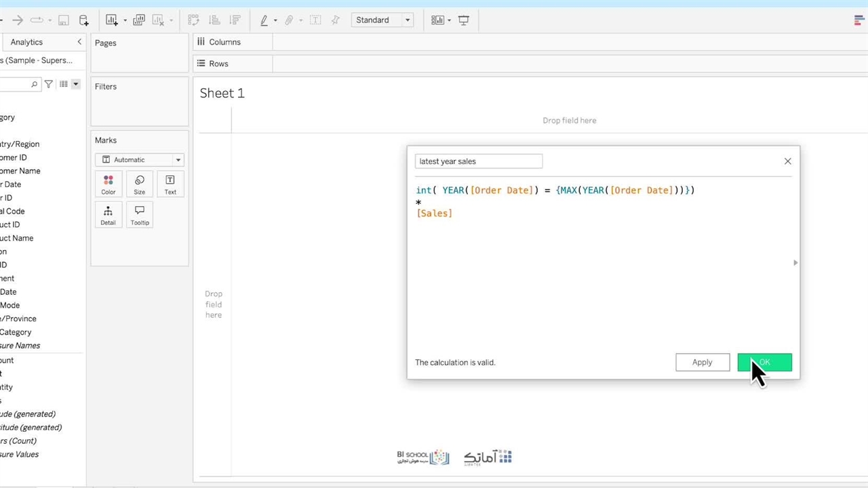Screen dimensions: 868x488
Task: Click the Duplicate Sheet toolbar icon
Action: [x=139, y=20]
